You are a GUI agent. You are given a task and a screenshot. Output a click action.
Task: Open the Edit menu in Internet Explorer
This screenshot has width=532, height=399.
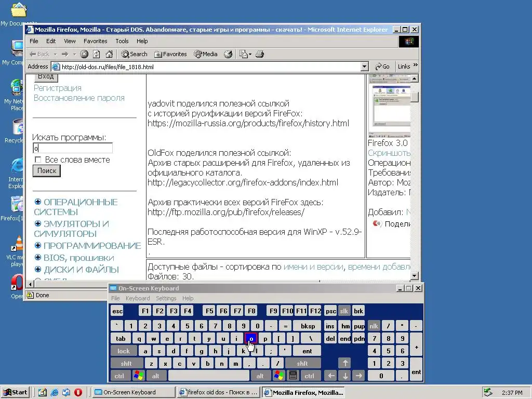point(51,41)
